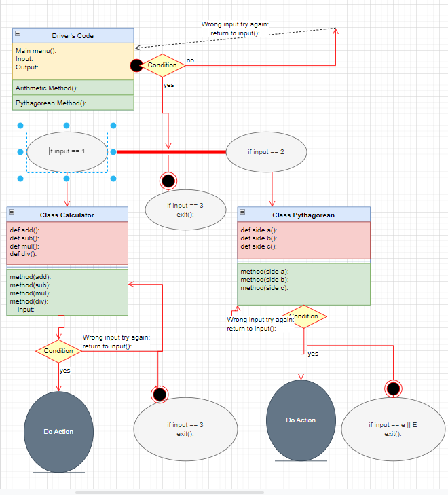448x495 pixels.
Task: Click 'Wrong input try again' label under Pythagorean
Action: (260, 324)
